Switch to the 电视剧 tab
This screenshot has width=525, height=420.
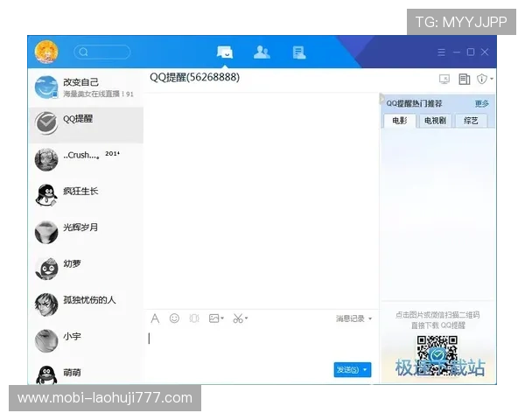[435, 121]
